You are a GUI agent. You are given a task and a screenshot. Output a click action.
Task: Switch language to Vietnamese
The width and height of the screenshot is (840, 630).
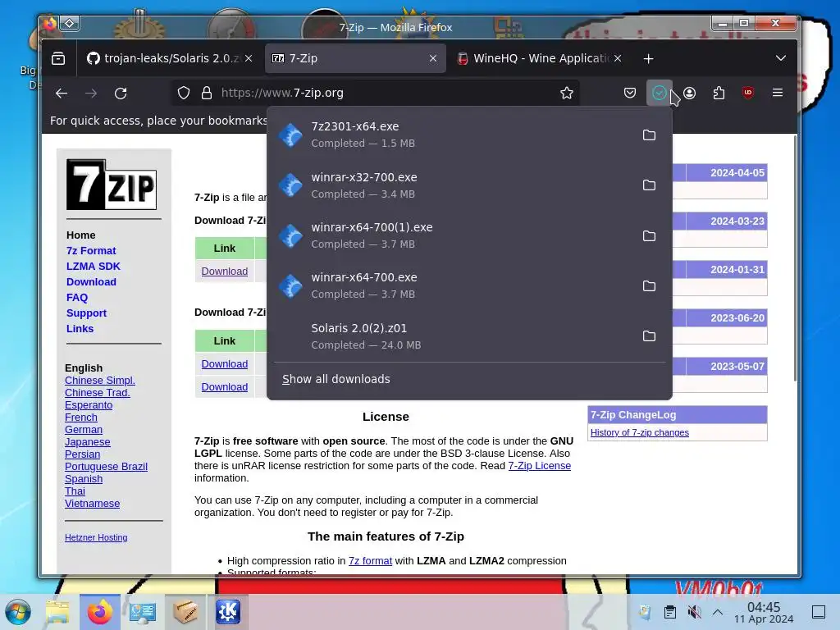92,504
